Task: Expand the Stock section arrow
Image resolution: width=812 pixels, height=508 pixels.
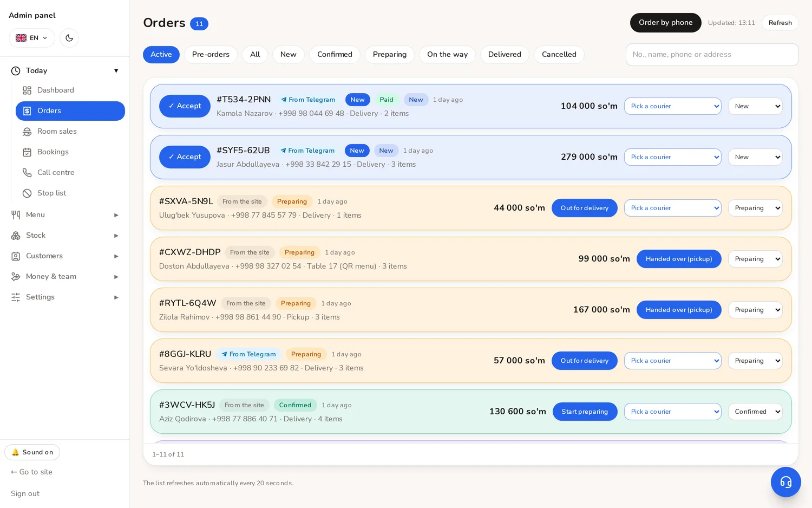Action: [116, 236]
